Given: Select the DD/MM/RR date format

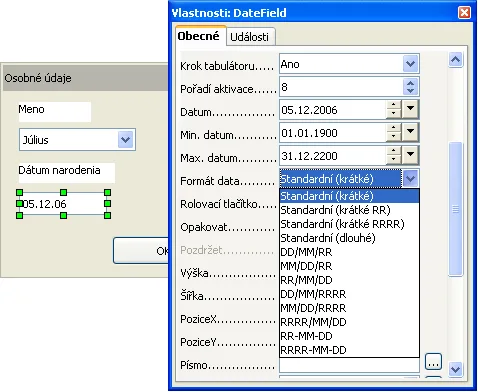Looking at the screenshot, I should pyautogui.click(x=349, y=252).
